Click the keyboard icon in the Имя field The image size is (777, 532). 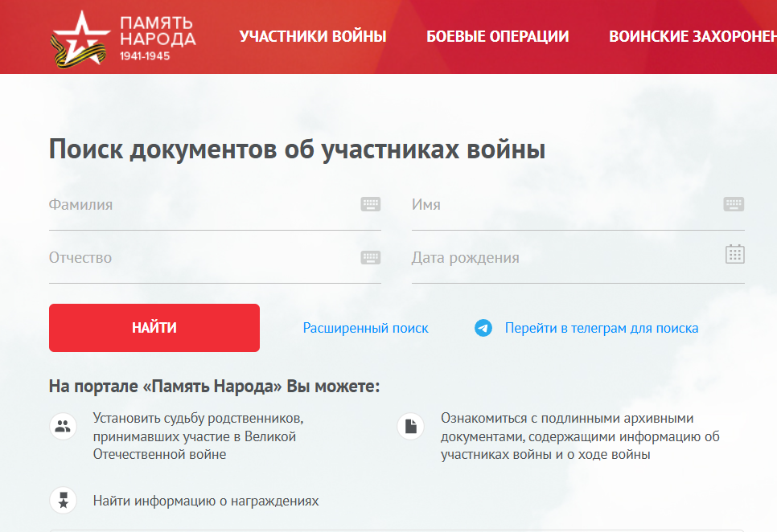(734, 204)
